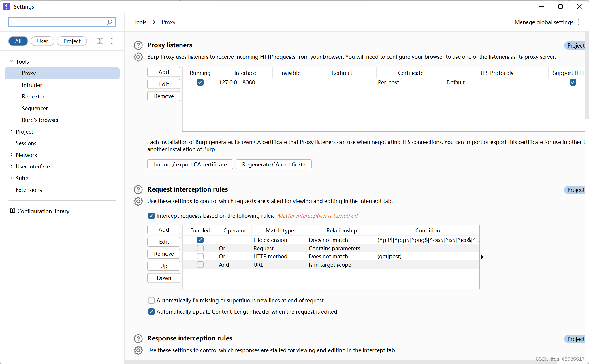The width and height of the screenshot is (589, 364).
Task: Open Extensions settings
Action: point(29,190)
